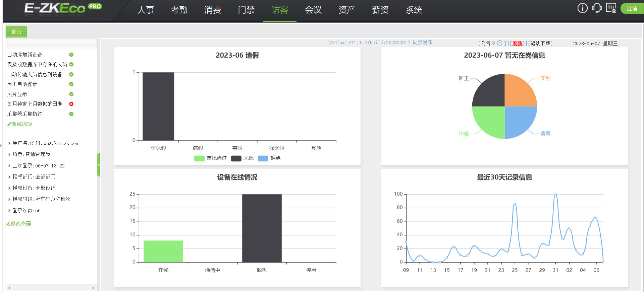644x292 pixels.
Task: Expand the 角色:普通管理员 row arrow
Action: (x=9, y=154)
